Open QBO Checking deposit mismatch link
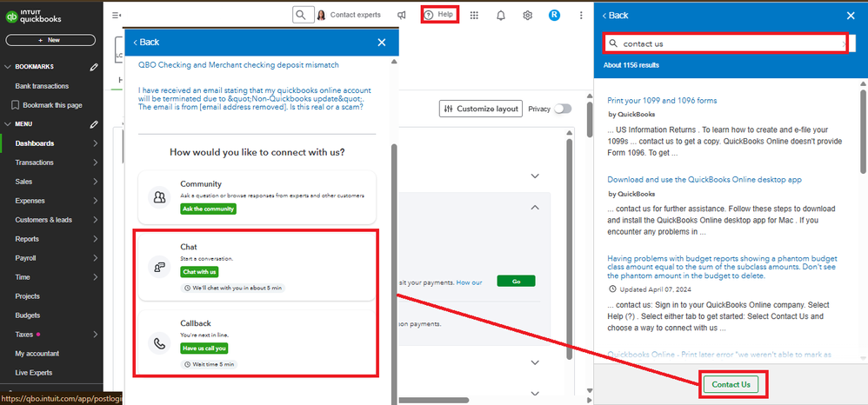Viewport: 868px width, 405px height. click(238, 64)
